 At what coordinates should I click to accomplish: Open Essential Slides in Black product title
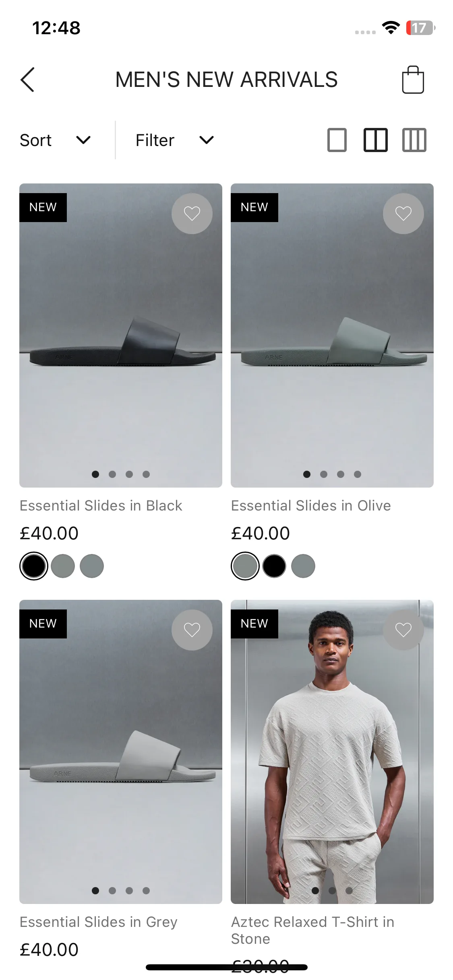(101, 506)
